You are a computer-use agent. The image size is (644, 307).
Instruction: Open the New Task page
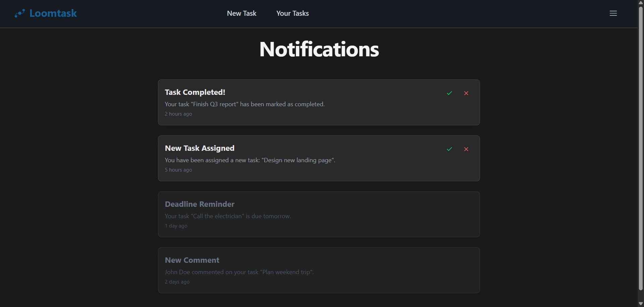[x=241, y=13]
